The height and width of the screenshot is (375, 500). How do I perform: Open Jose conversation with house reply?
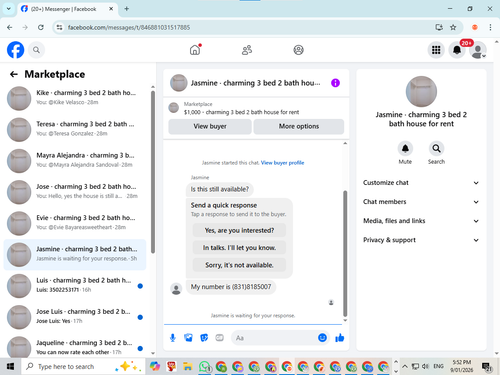click(75, 192)
